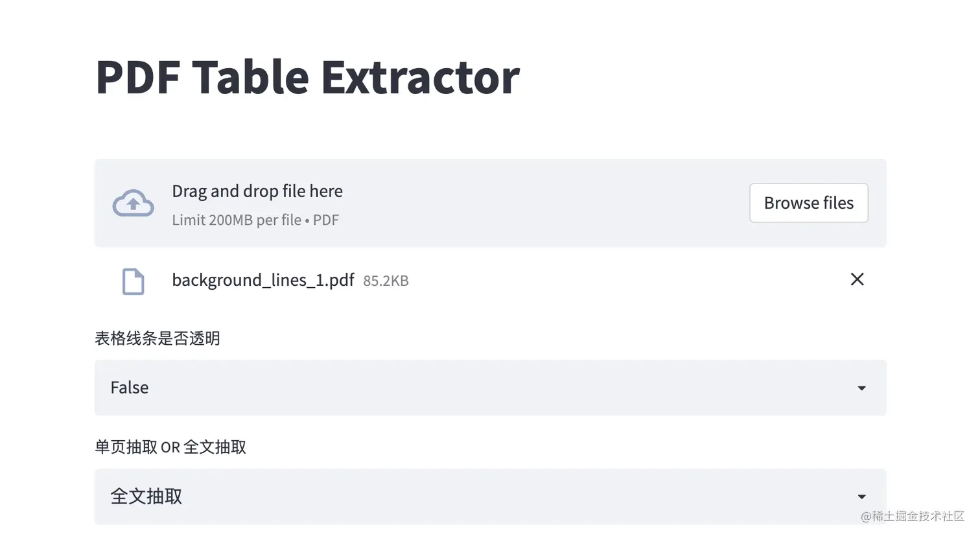Screen dimensions: 980x538
Task: Click the document icon beside background_lines_1.pdf
Action: [x=133, y=281]
